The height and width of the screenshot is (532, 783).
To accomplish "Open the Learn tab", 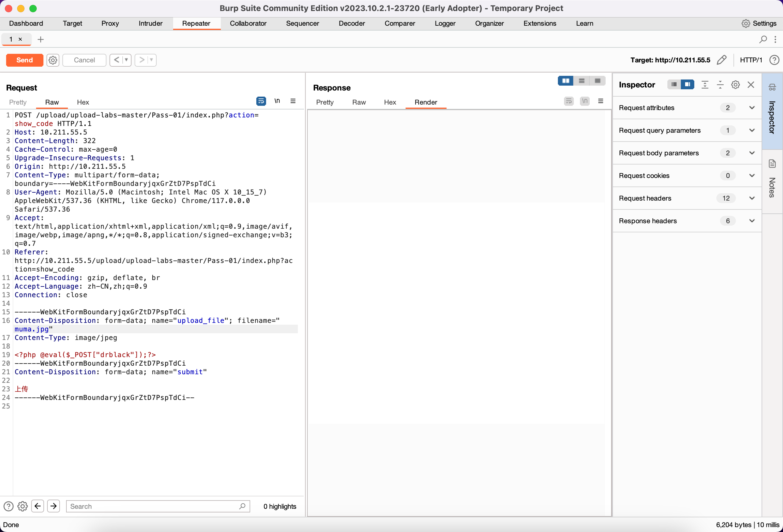I will pos(584,23).
